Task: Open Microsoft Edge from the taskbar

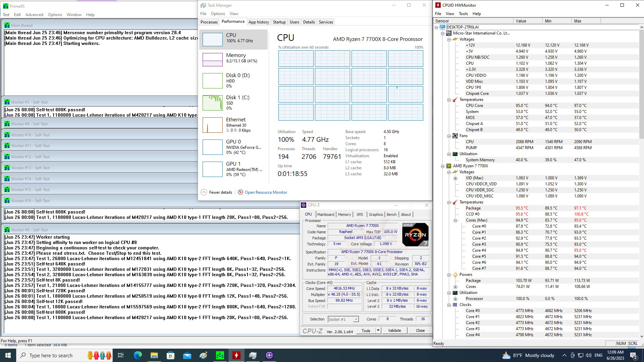Action: click(138, 355)
